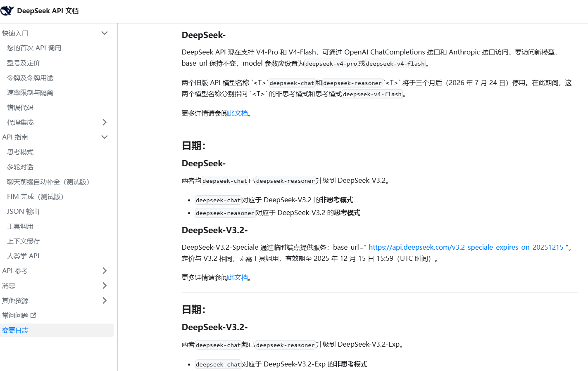This screenshot has height=371, width=588.
Task: Open the 代理集成 sidebar item
Action: tap(20, 122)
